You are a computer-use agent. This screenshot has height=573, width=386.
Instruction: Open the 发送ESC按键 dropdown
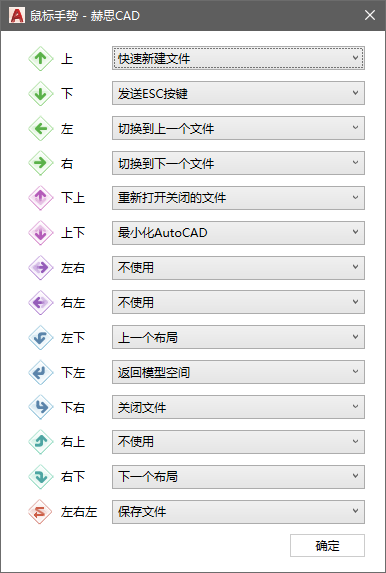(238, 93)
